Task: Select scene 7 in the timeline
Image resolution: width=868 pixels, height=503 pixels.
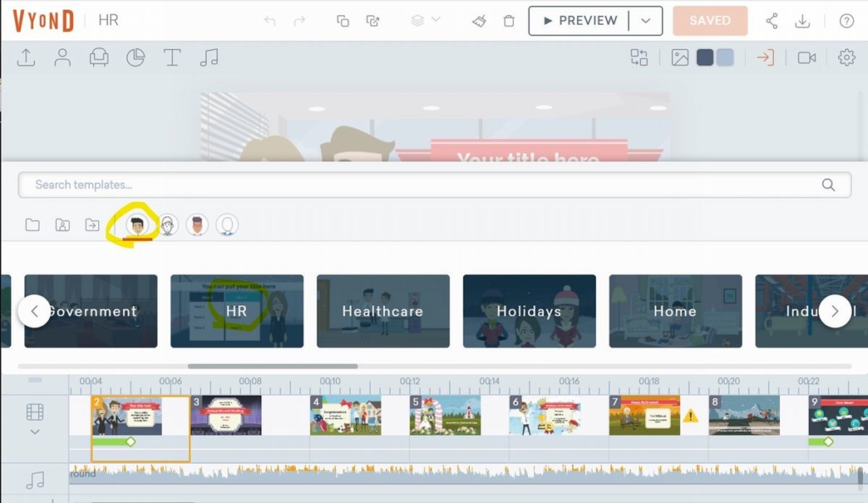Action: pyautogui.click(x=644, y=416)
